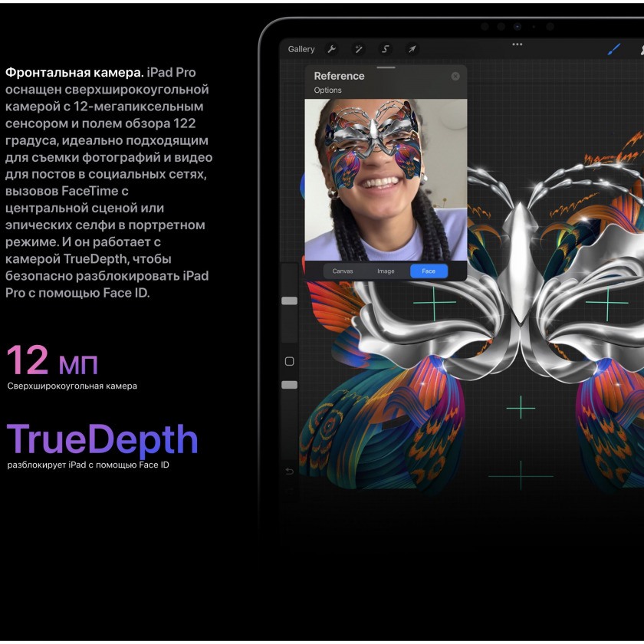This screenshot has width=644, height=644.
Task: Switch Reference to Image
Action: [386, 271]
